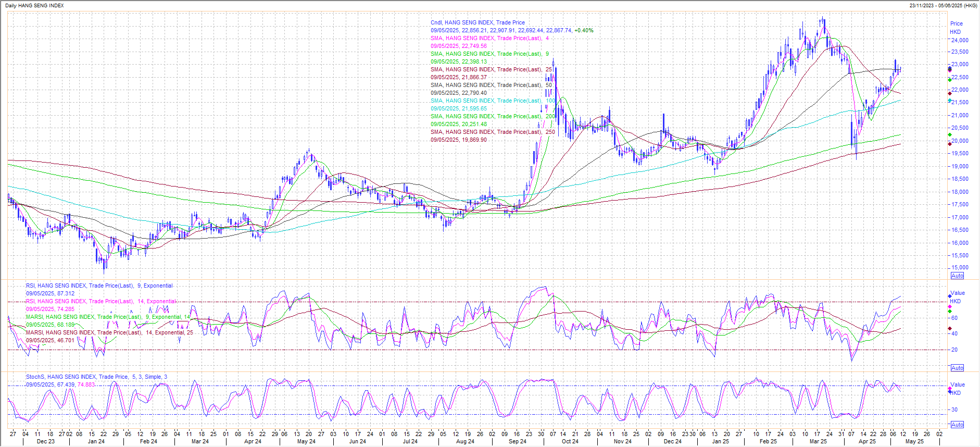
Task: Click the StochS 5, 3, Simple, 3 legend label
Action: coord(96,377)
